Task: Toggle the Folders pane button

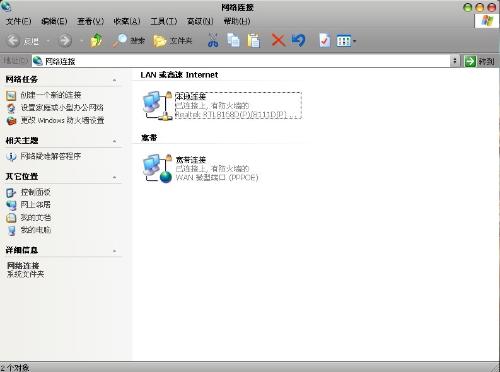Action: 172,41
